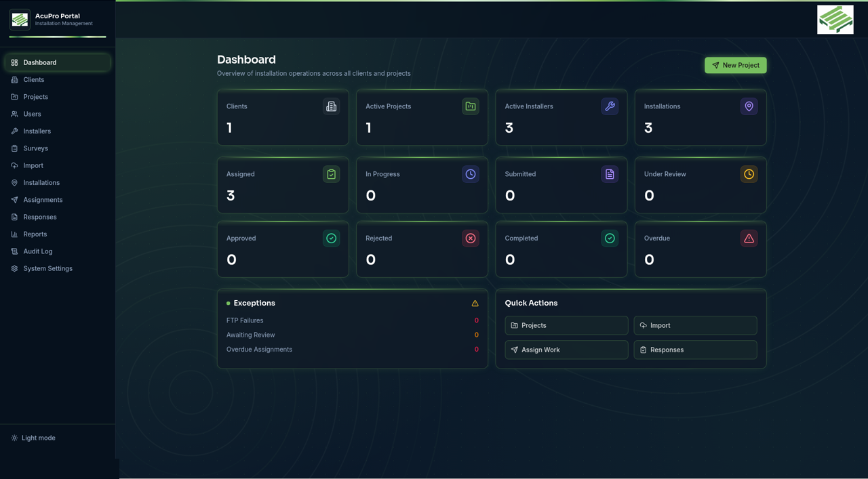This screenshot has height=479, width=868.
Task: Click the Projects folder icon in sidebar
Action: (14, 97)
